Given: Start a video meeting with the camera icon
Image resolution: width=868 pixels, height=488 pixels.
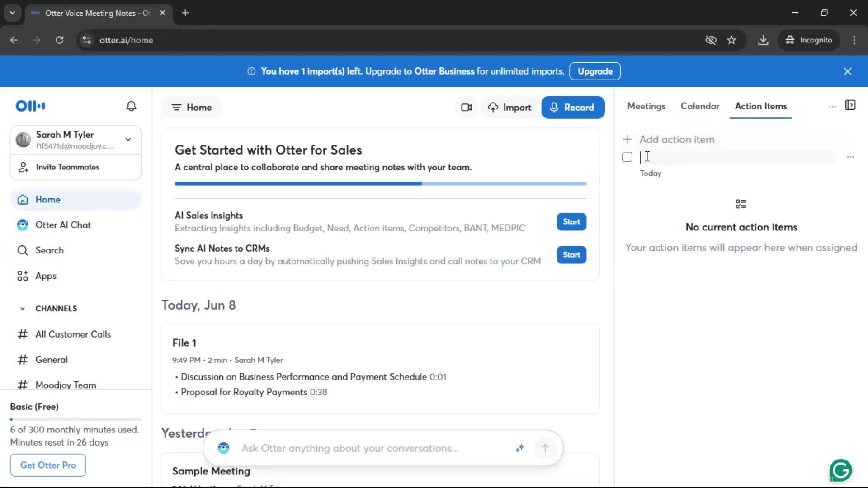Looking at the screenshot, I should (466, 108).
